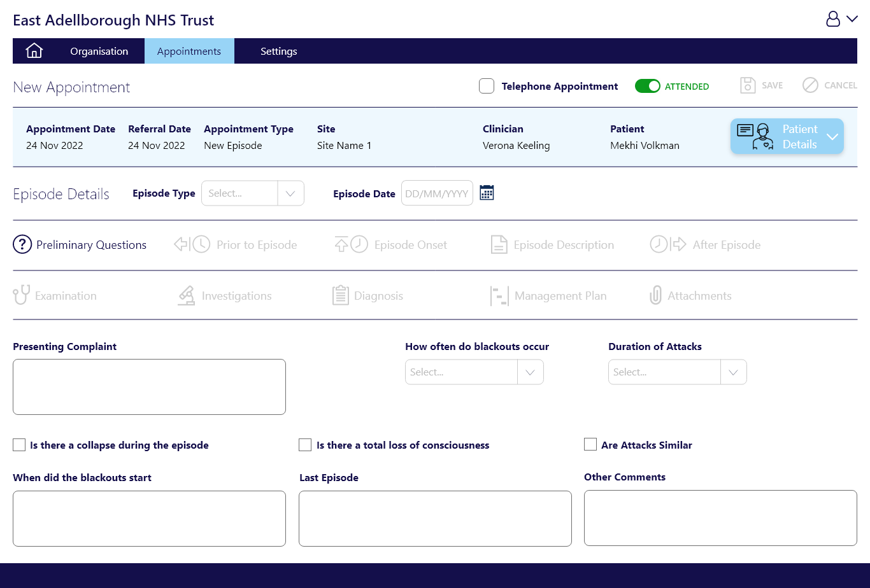This screenshot has height=588, width=870.
Task: Click the patient card icon in Patient Details
Action: coord(755,136)
